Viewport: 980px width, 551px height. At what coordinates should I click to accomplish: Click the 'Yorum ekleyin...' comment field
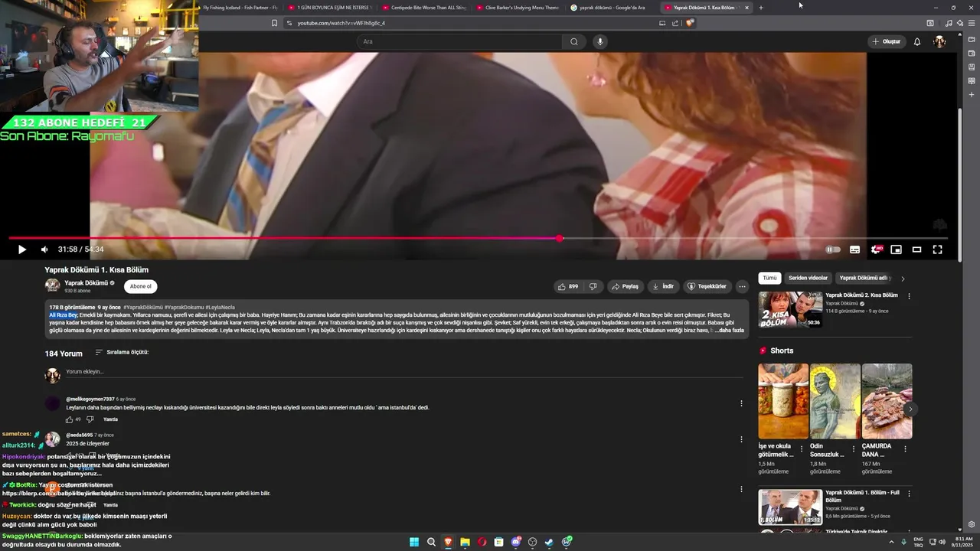click(x=404, y=372)
